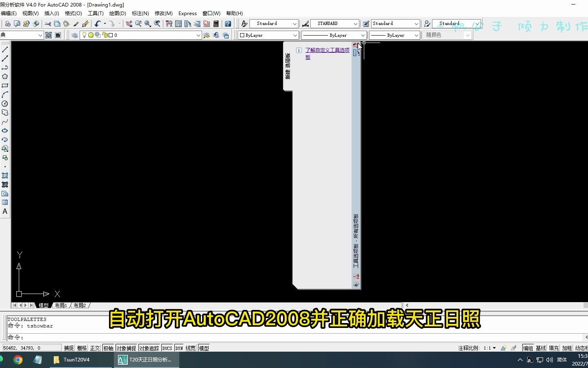The image size is (588, 368).
Task: Toggle 对象捕捉 object snap in status bar
Action: click(126, 348)
